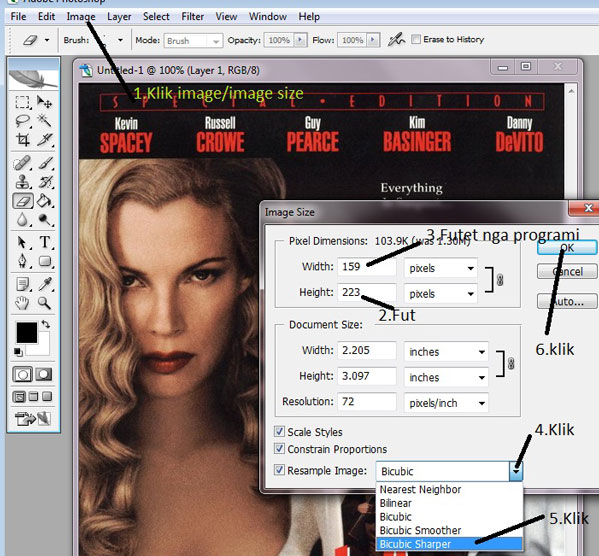Image resolution: width=599 pixels, height=556 pixels.
Task: Open the File menu
Action: 18,17
